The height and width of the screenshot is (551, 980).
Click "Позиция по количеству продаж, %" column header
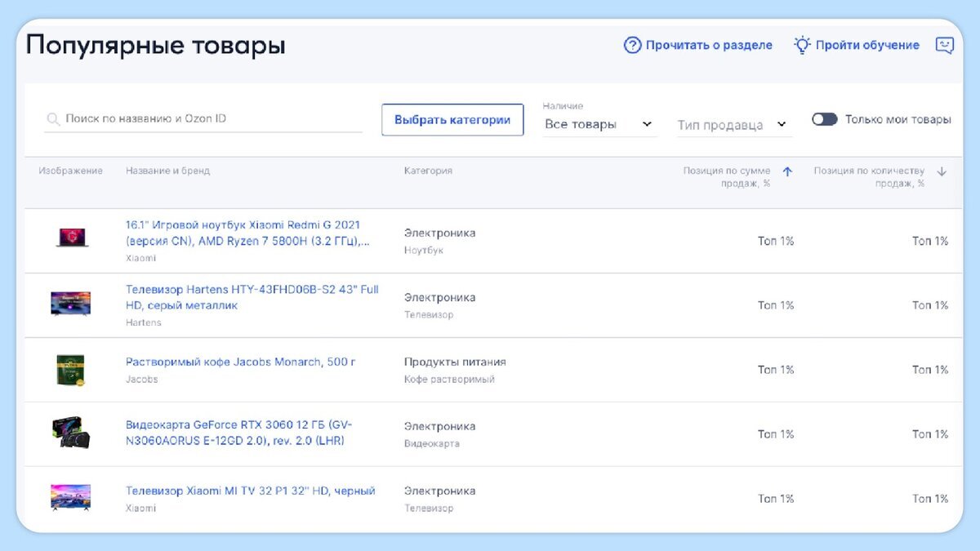coord(869,177)
